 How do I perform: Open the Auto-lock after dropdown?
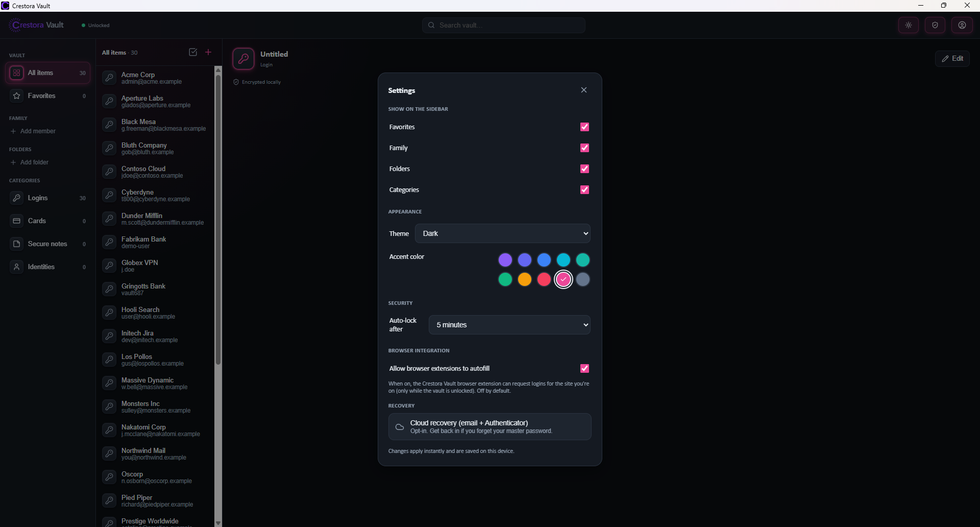(509, 325)
